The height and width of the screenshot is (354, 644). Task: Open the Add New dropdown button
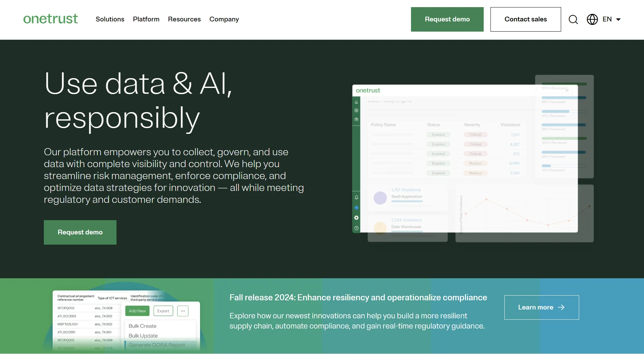(137, 311)
